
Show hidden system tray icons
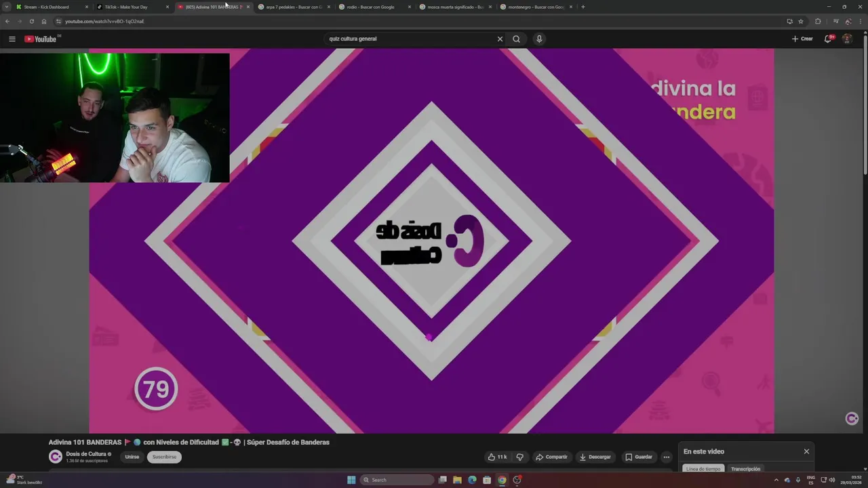[x=776, y=480]
